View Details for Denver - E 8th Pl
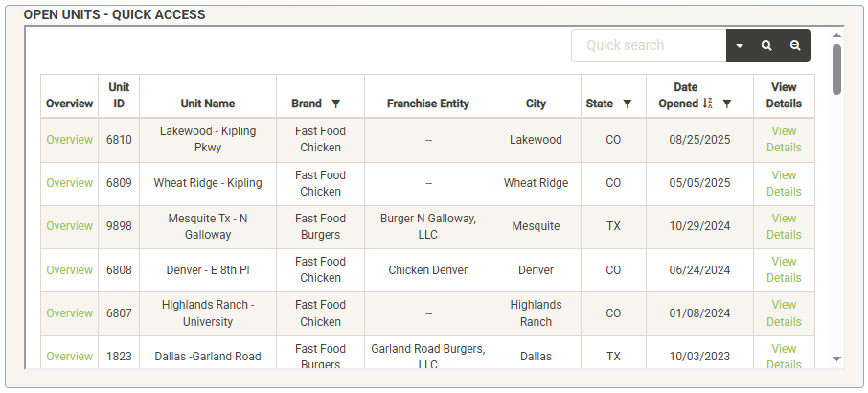868x393 pixels. click(784, 269)
